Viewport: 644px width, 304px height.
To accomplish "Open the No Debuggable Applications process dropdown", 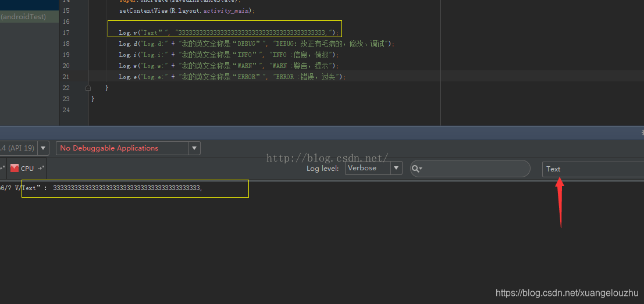I will pyautogui.click(x=128, y=148).
